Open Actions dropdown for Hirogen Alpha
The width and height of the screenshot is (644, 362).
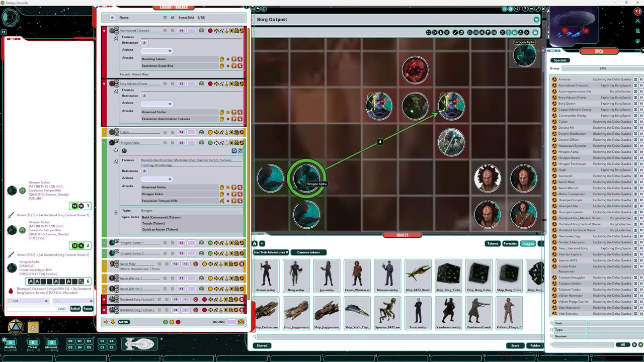[x=156, y=179]
